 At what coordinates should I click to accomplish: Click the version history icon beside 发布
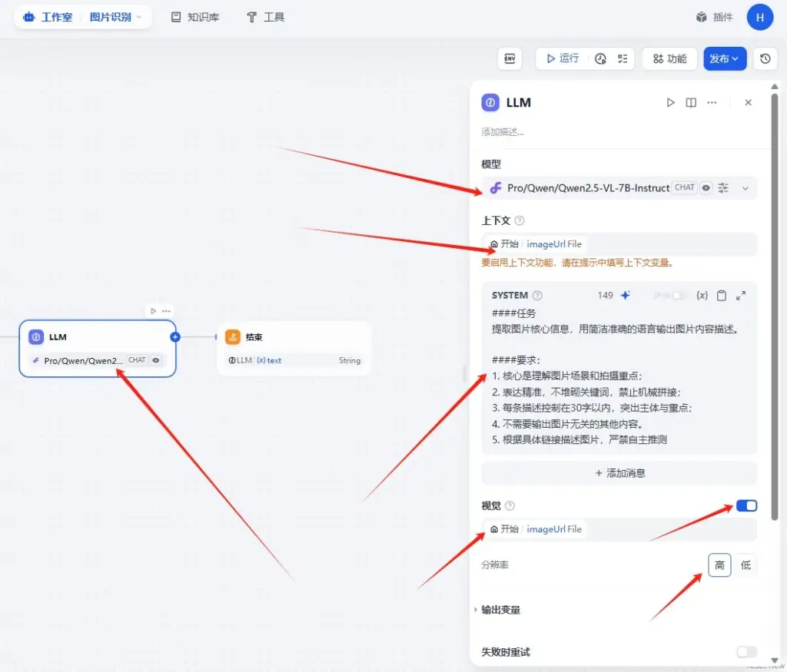[x=765, y=59]
